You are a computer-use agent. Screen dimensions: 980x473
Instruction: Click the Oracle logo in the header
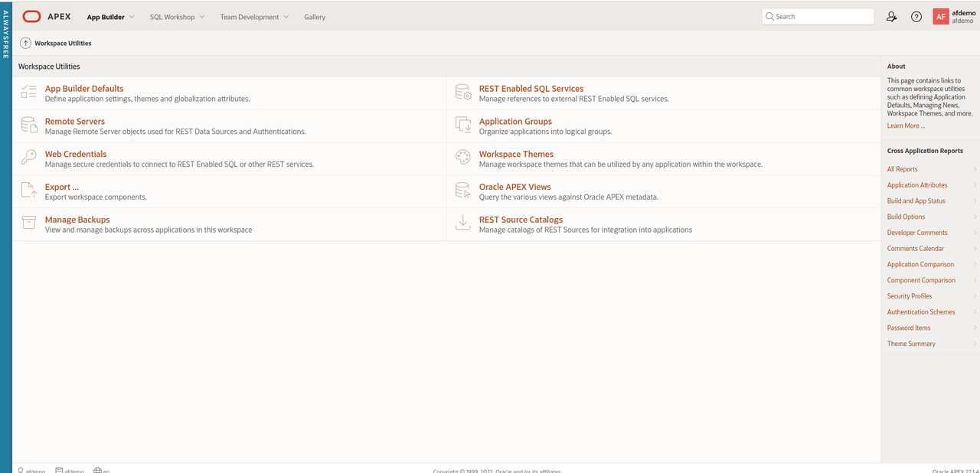coord(31,16)
